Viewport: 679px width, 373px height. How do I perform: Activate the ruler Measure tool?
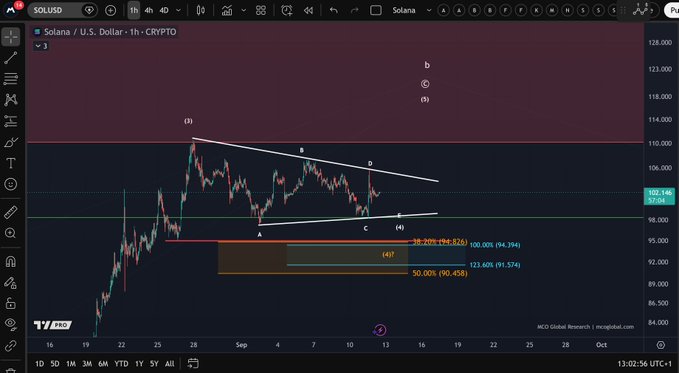point(11,212)
